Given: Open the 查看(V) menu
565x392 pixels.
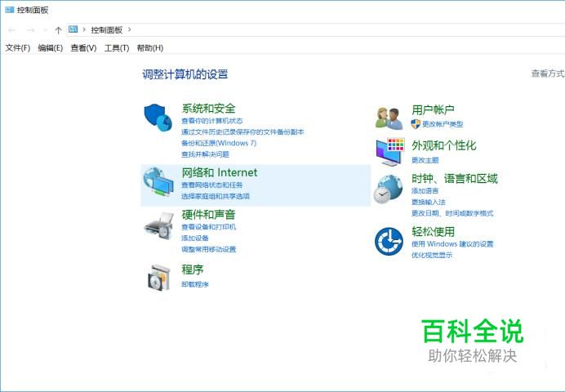Looking at the screenshot, I should [x=83, y=48].
